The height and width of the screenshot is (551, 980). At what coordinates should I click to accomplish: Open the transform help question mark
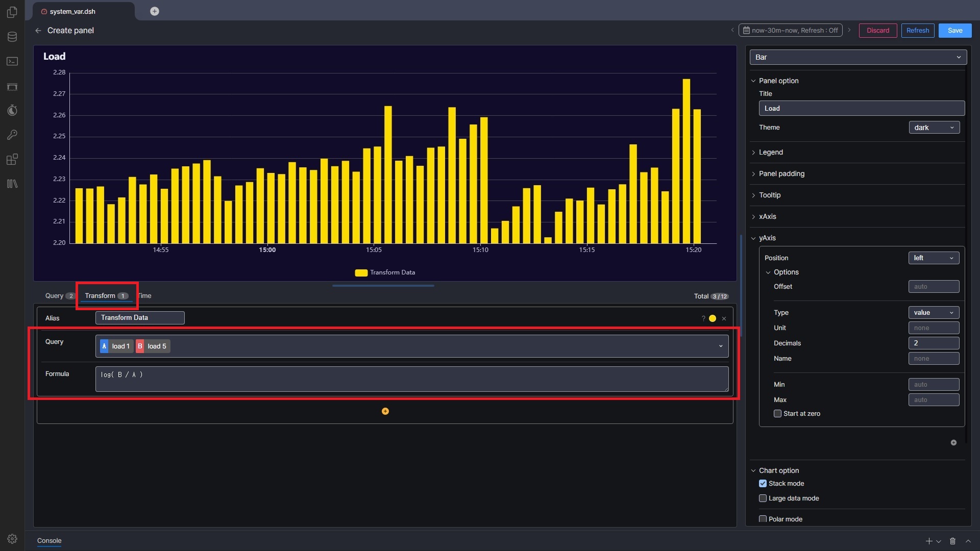point(703,318)
